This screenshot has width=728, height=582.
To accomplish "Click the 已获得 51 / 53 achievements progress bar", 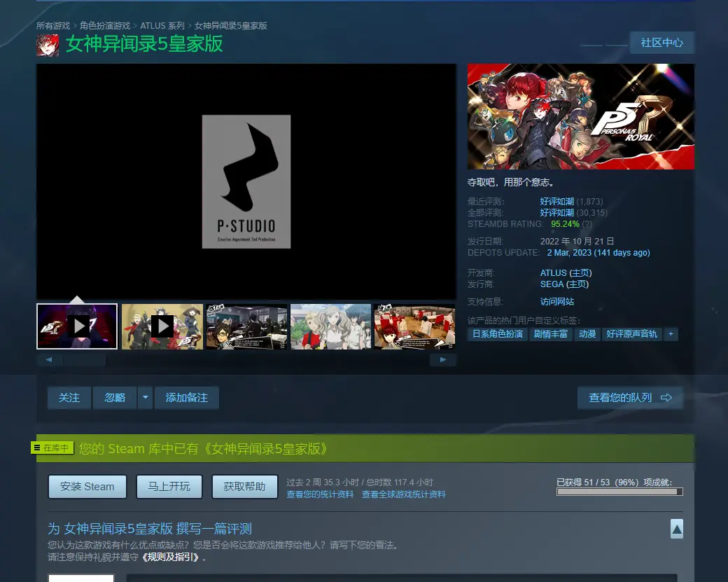I will click(619, 492).
